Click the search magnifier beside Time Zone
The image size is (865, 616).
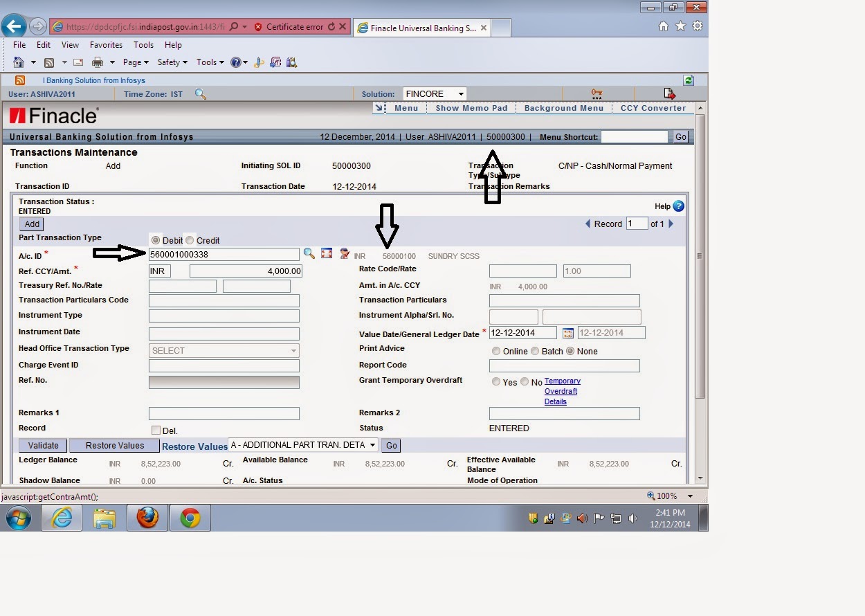[201, 93]
